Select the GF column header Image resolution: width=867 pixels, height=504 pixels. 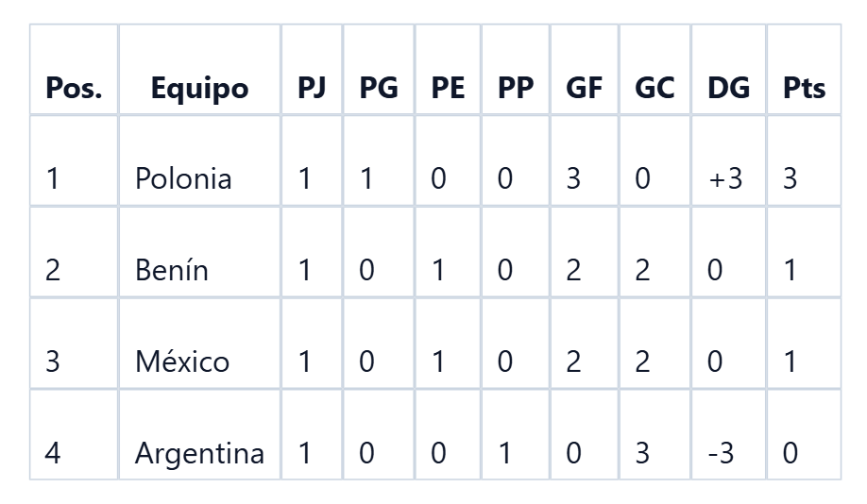585,70
